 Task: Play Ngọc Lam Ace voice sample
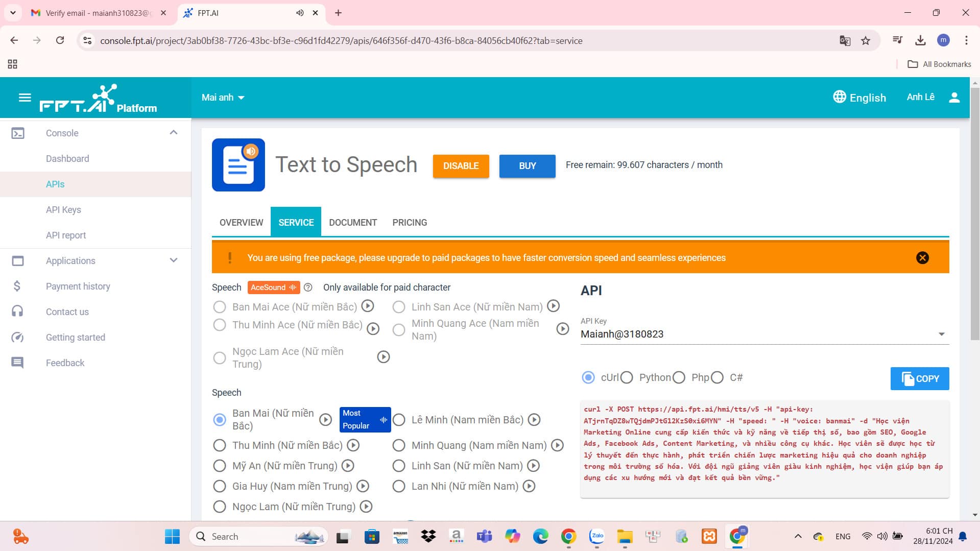pos(384,357)
